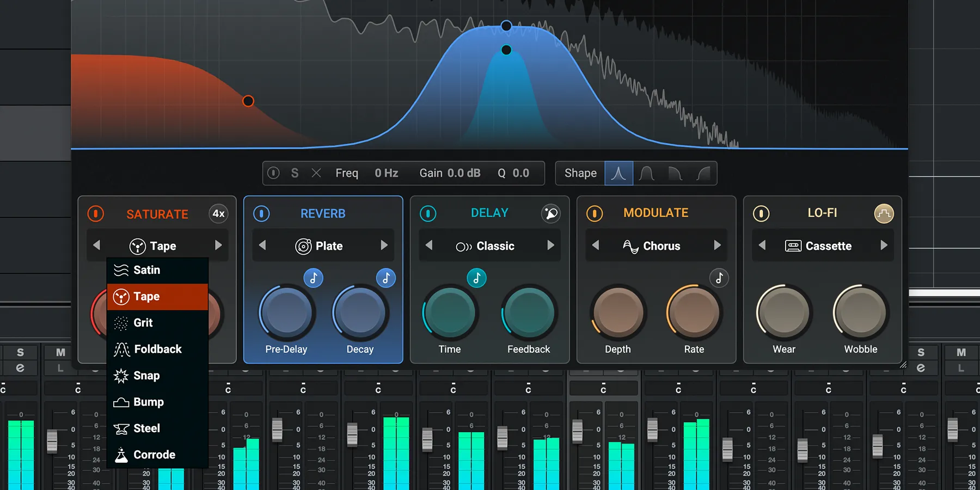Click the 4x oversampling badge

(x=218, y=214)
